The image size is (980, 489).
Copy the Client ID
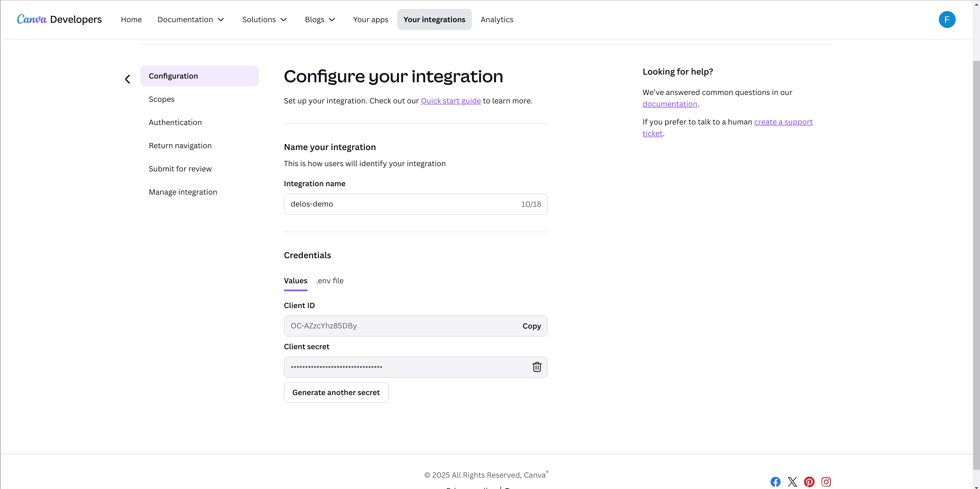coord(532,326)
